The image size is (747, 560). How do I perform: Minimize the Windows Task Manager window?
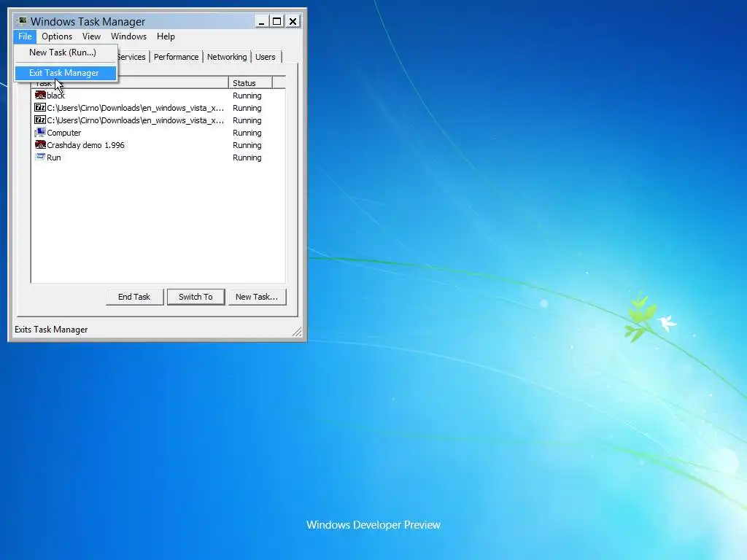click(x=262, y=21)
